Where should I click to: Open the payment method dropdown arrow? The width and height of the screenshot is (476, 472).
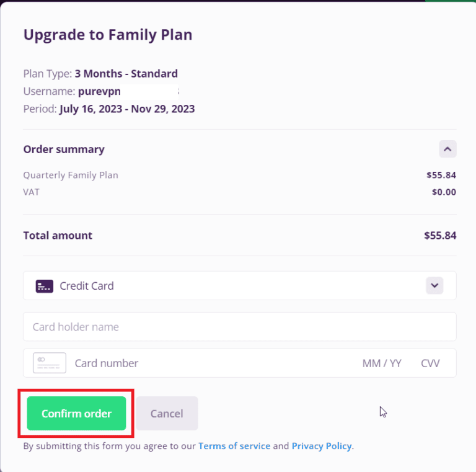[x=434, y=285]
